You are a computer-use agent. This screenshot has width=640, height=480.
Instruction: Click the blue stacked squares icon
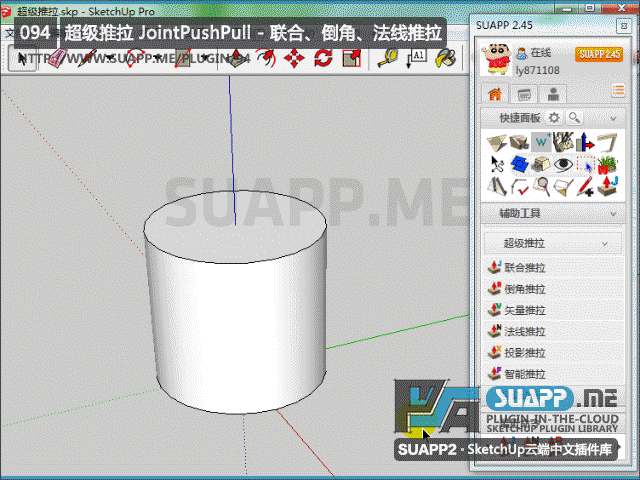[x=519, y=164]
